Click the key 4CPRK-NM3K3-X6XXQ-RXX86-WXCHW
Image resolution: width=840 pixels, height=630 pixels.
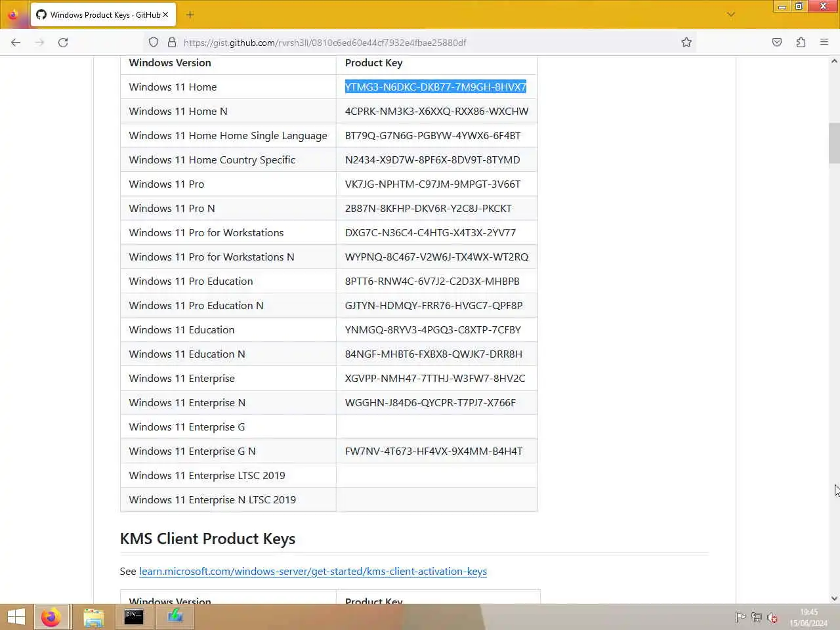coord(436,111)
